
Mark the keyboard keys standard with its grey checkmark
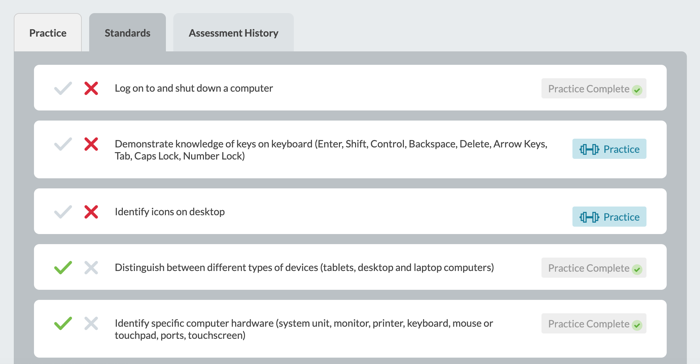(63, 144)
